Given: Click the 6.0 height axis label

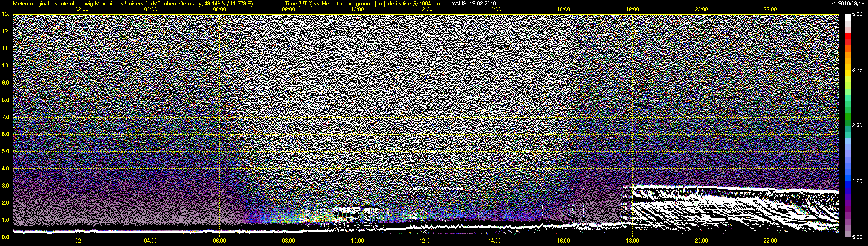Looking at the screenshot, I should click(5, 134).
